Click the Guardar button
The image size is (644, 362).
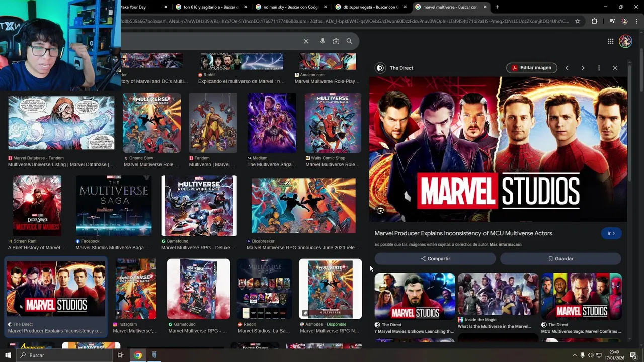click(x=560, y=258)
